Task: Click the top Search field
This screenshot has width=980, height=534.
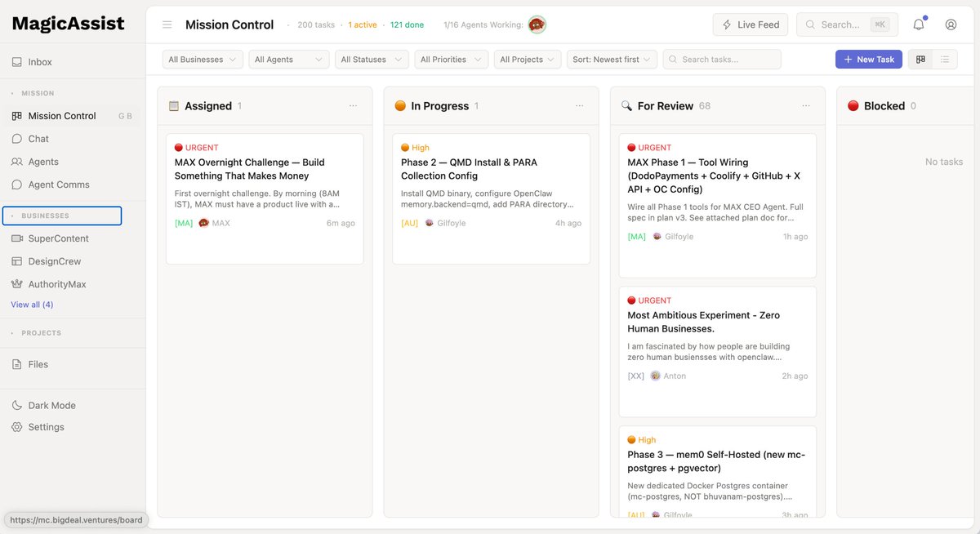Action: pos(847,24)
